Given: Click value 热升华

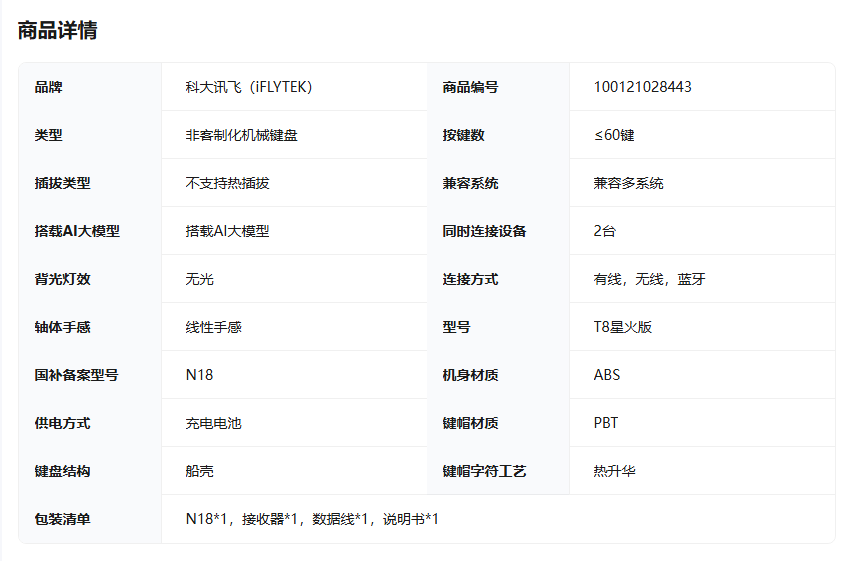Looking at the screenshot, I should click(x=615, y=471).
